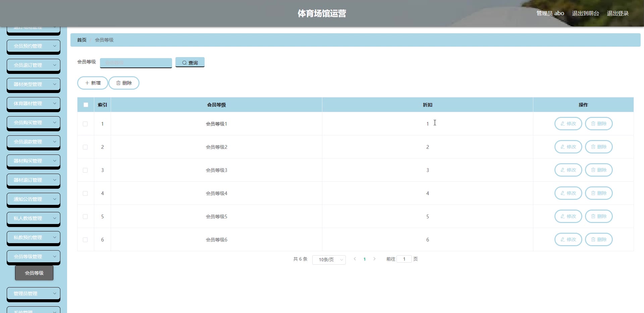Click 删除 for row 会员等级5
The height and width of the screenshot is (313, 644).
coord(599,216)
